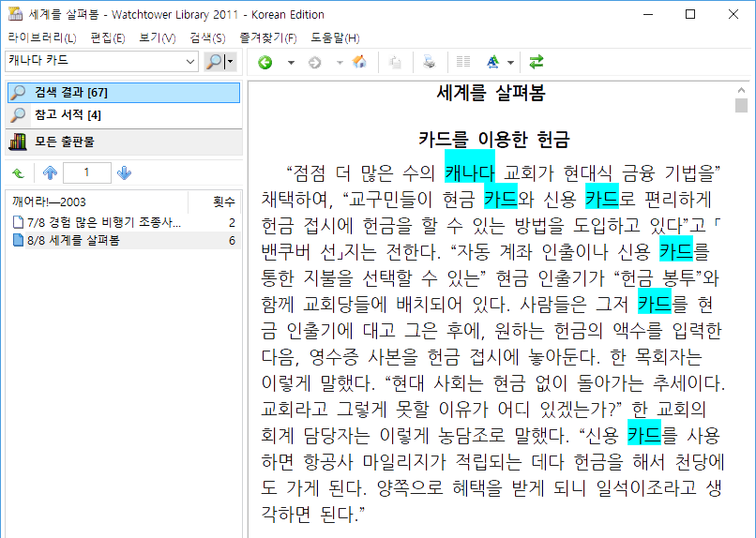Click the paragraph columns view icon
Viewport: 756px width, 538px height.
tap(462, 62)
